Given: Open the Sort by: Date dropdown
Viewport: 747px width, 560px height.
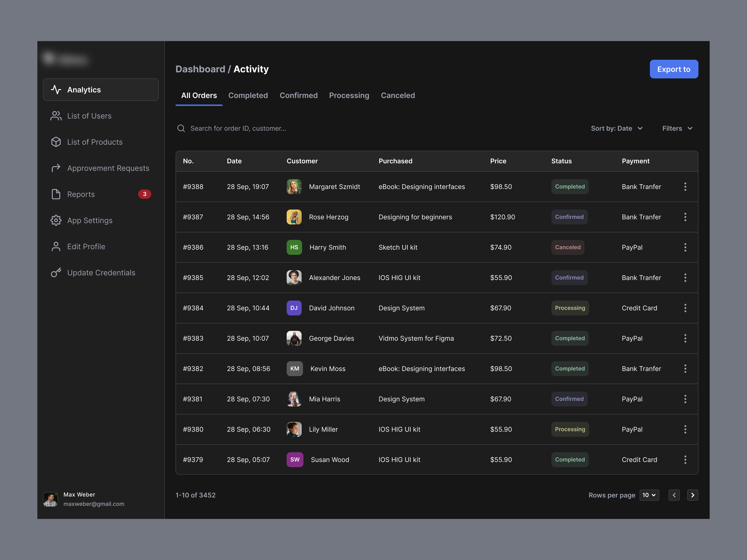Looking at the screenshot, I should [616, 128].
